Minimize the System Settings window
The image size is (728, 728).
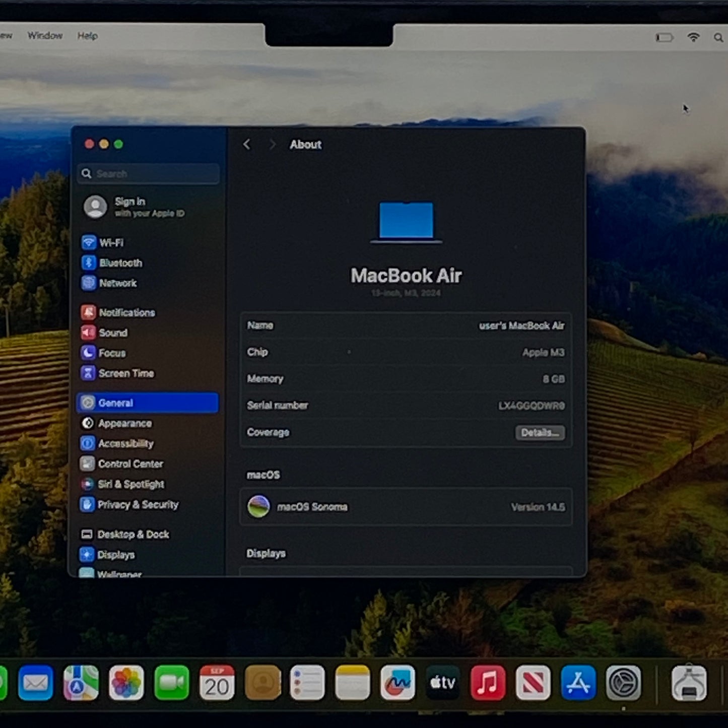tap(104, 144)
